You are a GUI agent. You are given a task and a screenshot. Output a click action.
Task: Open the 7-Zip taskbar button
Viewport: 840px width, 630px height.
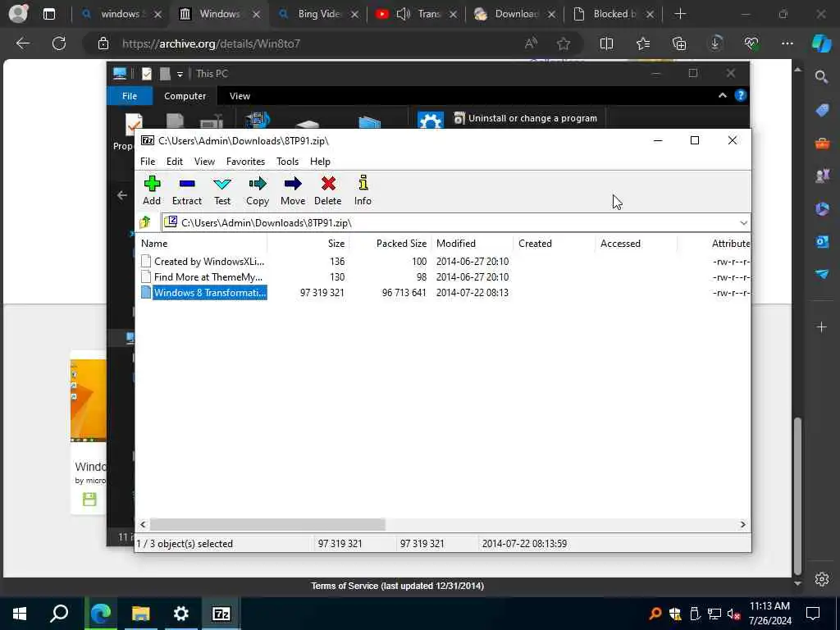(x=221, y=614)
